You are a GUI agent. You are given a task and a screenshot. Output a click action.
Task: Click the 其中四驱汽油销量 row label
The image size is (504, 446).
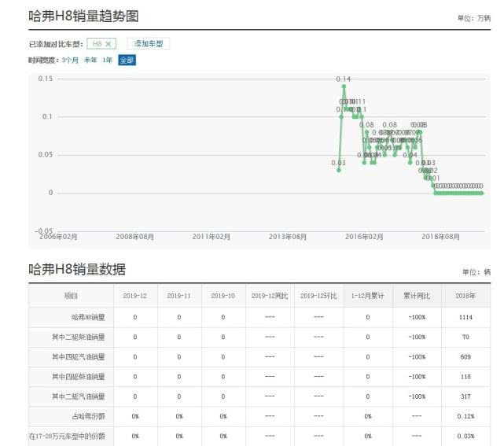pos(79,357)
